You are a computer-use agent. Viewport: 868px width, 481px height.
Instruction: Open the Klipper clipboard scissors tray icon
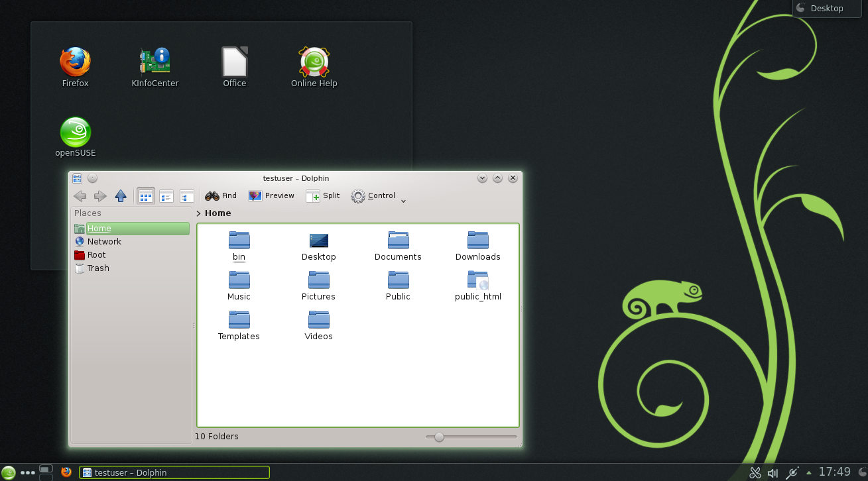click(755, 472)
